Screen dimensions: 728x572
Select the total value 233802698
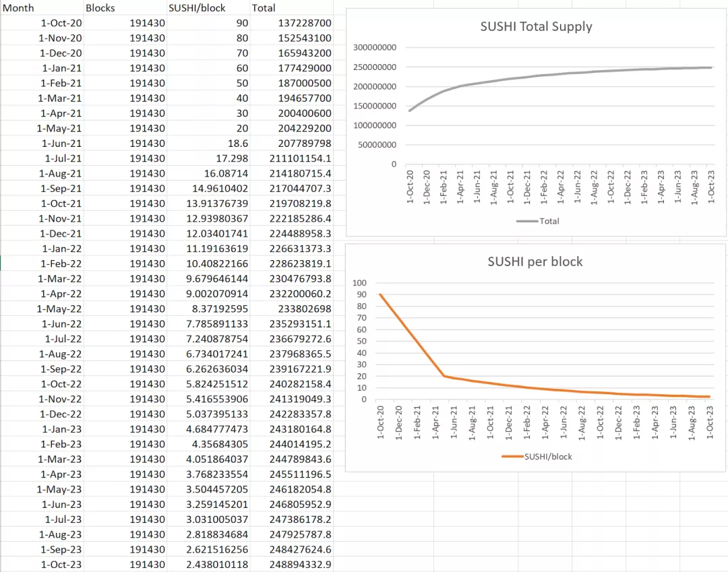coord(291,309)
